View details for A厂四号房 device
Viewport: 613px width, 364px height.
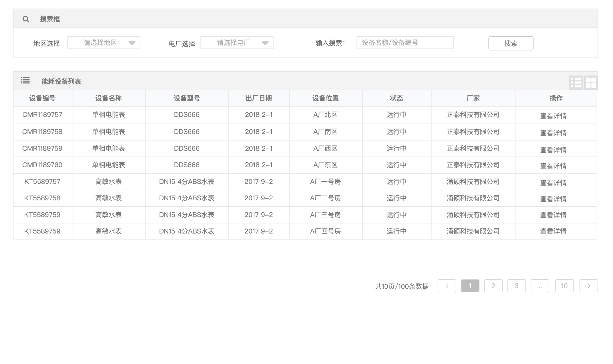point(553,231)
